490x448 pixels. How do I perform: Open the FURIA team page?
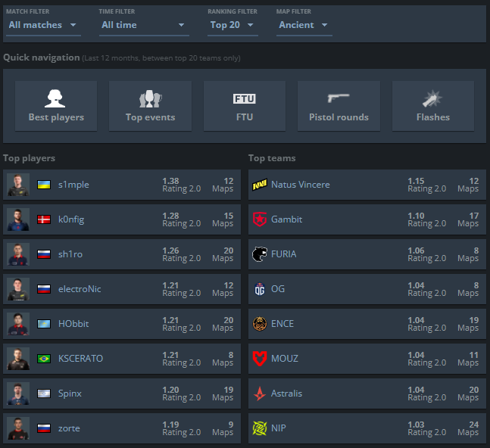[x=284, y=254]
